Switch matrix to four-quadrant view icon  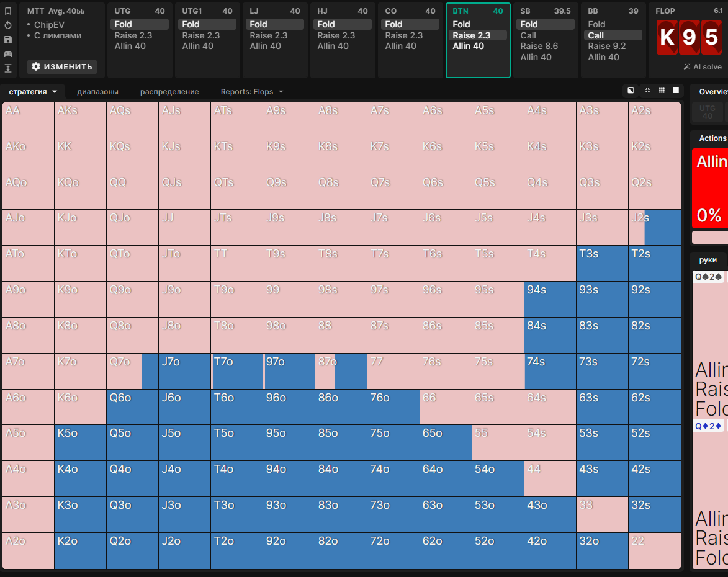coord(647,91)
